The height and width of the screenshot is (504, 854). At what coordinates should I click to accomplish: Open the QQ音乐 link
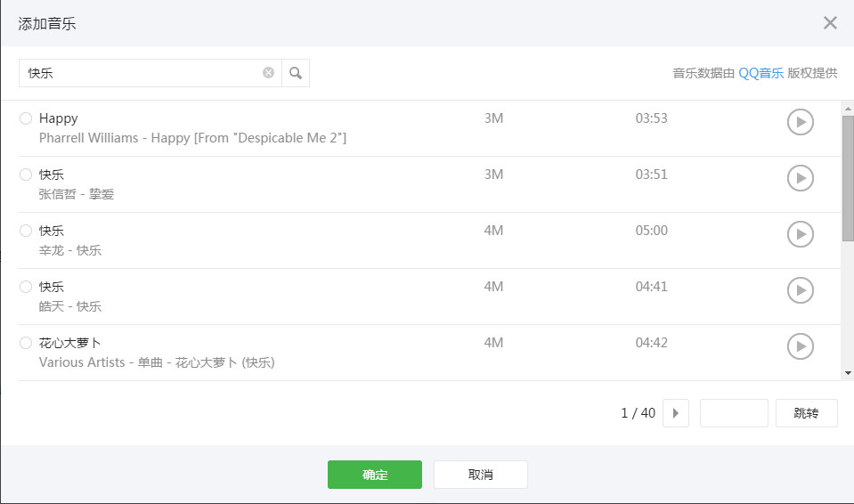(x=760, y=73)
